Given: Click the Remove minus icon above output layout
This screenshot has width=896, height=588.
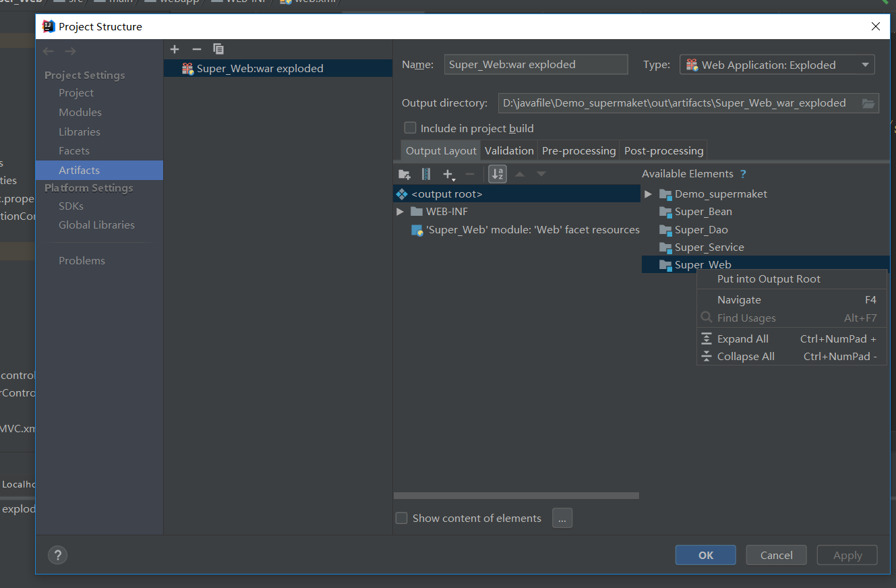Looking at the screenshot, I should click(x=470, y=174).
